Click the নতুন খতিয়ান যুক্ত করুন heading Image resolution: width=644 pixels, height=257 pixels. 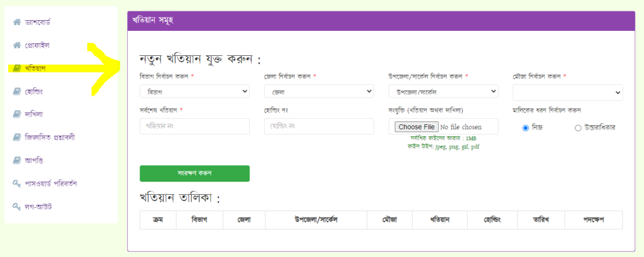pyautogui.click(x=201, y=60)
